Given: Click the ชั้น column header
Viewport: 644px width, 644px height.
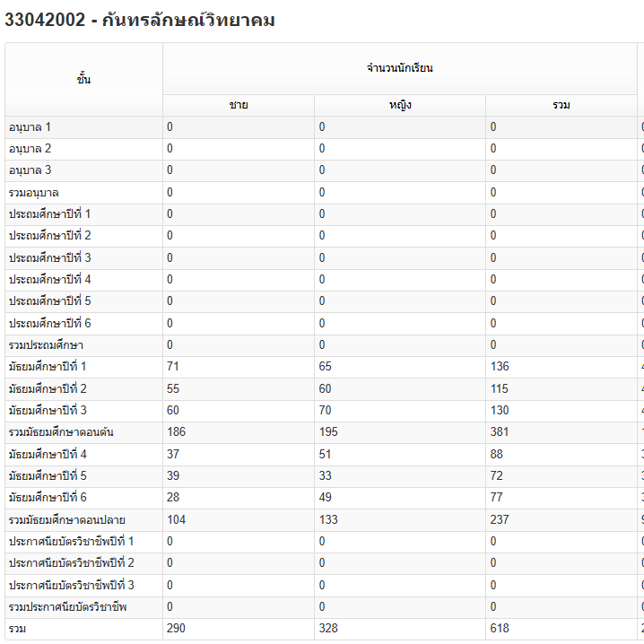Looking at the screenshot, I should pos(83,79).
